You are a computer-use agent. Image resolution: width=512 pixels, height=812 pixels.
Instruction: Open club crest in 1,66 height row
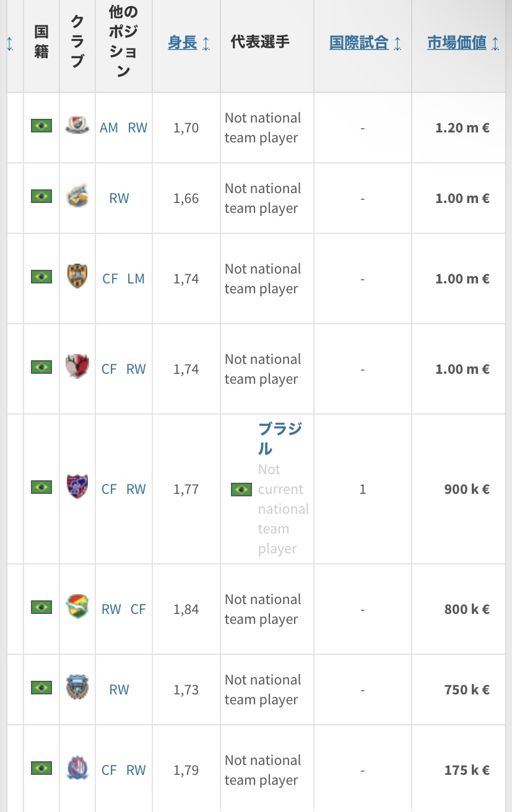[x=77, y=196]
